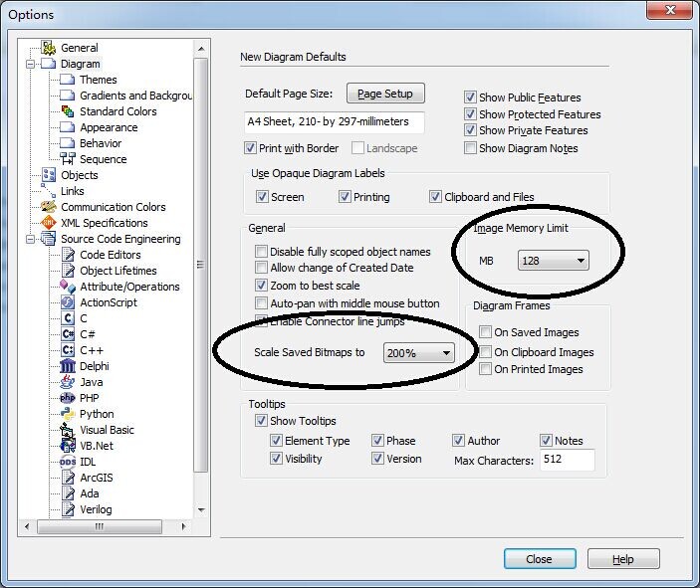Collapse the Source Code Engineering node
The width and height of the screenshot is (700, 588).
[30, 239]
